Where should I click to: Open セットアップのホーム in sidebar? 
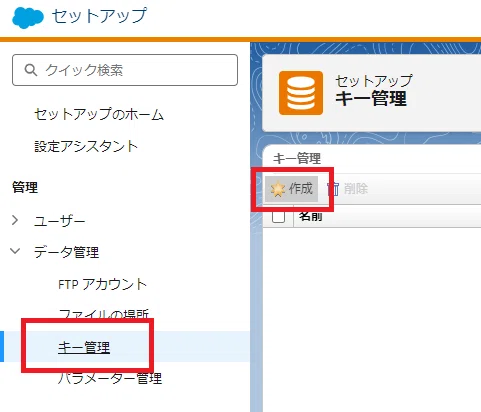click(99, 114)
